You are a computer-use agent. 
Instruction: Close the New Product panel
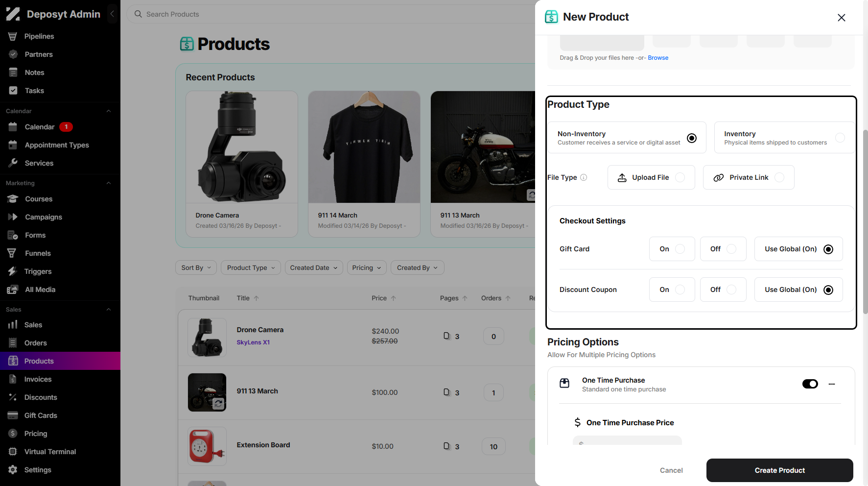pos(842,18)
